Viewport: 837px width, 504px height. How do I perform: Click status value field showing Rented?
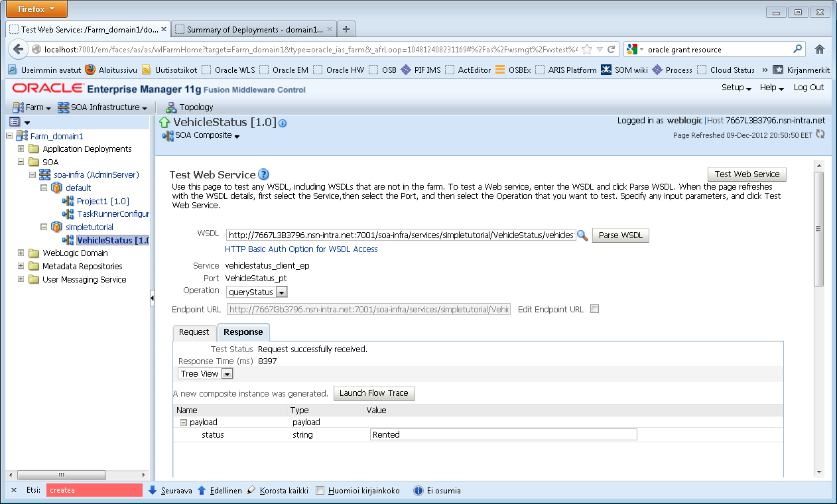(x=503, y=435)
